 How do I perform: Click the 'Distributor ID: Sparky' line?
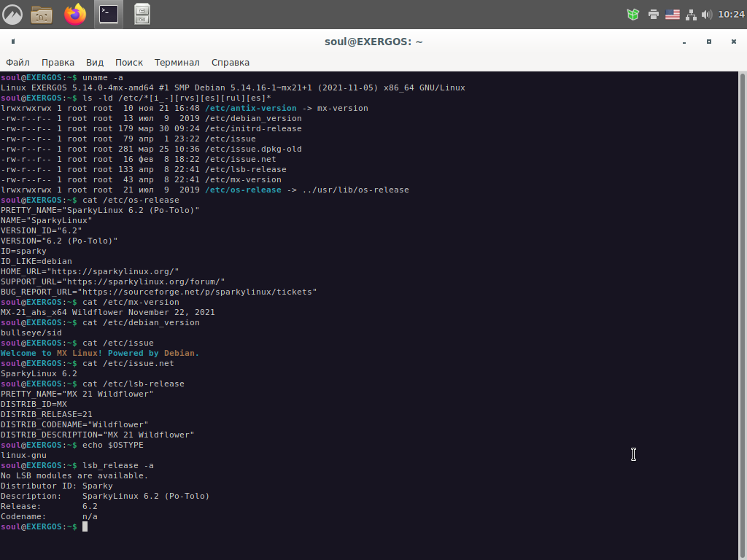[x=57, y=486]
